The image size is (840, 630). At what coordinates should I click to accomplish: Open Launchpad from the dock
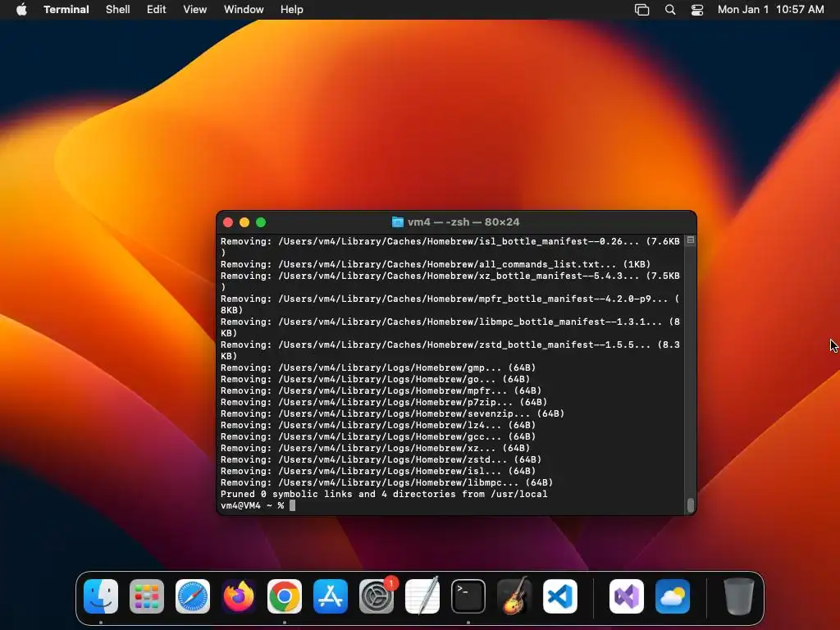[147, 596]
